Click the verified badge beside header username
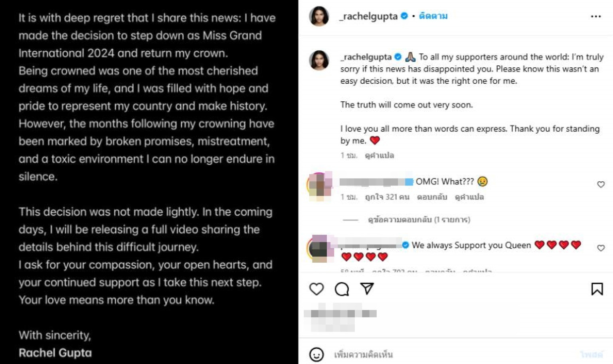The width and height of the screenshot is (613, 364). click(x=404, y=16)
